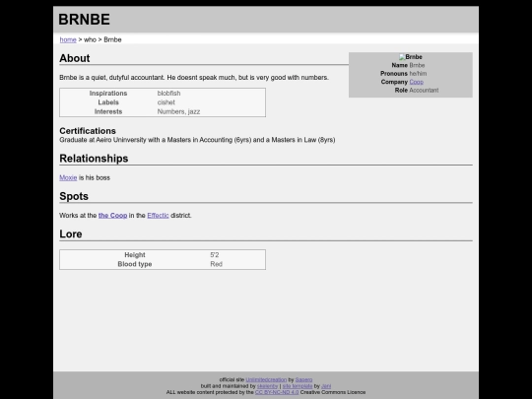The image size is (532, 399).
Task: Click the About section heading
Action: pos(75,58)
